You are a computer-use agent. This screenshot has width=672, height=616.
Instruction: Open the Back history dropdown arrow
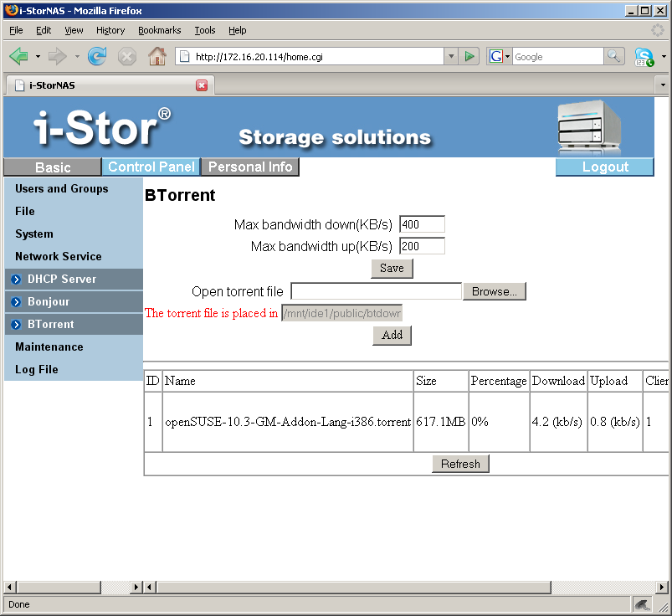tap(38, 56)
